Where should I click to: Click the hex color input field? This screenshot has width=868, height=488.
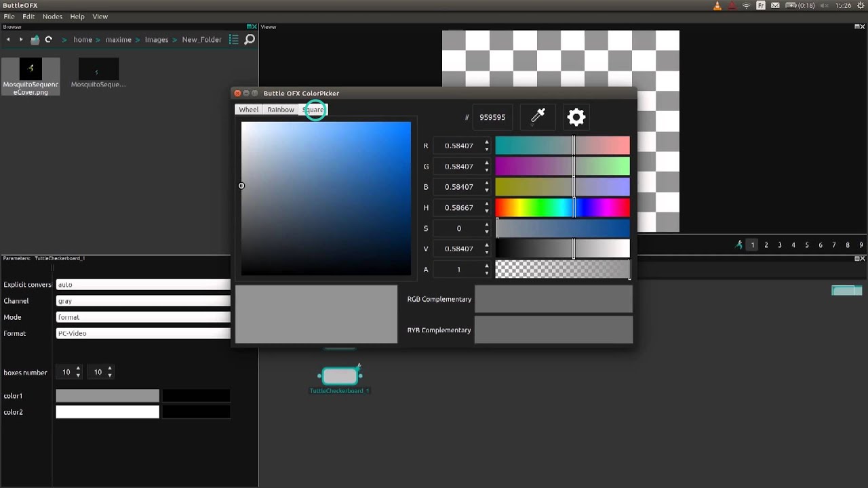[492, 117]
